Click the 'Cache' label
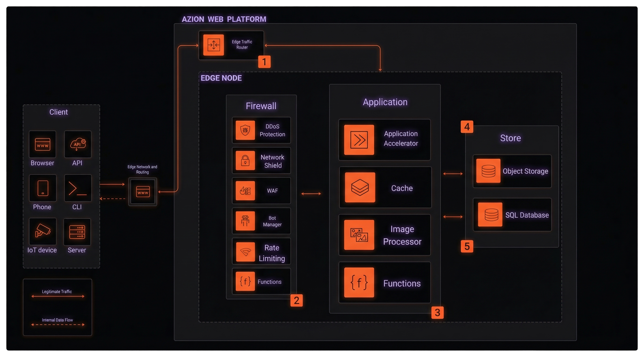The height and width of the screenshot is (359, 644). [x=402, y=188]
